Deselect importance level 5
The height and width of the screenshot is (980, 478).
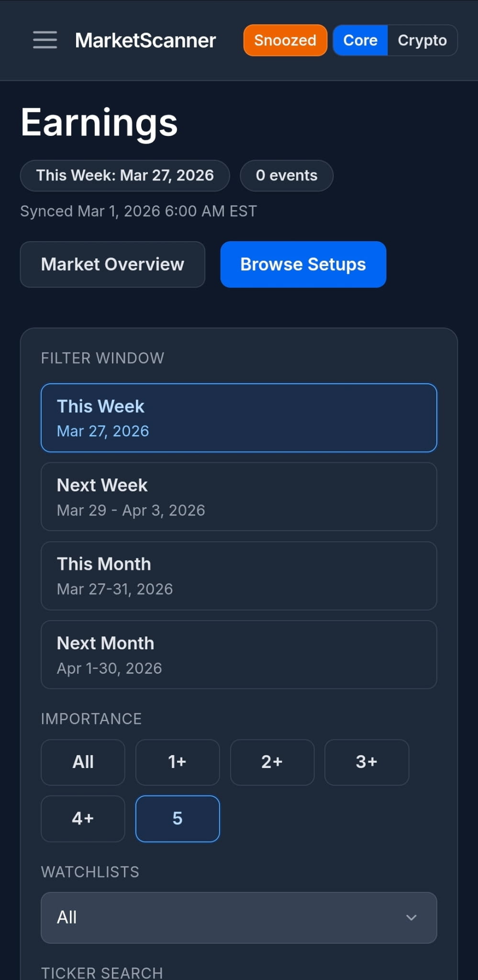point(177,818)
